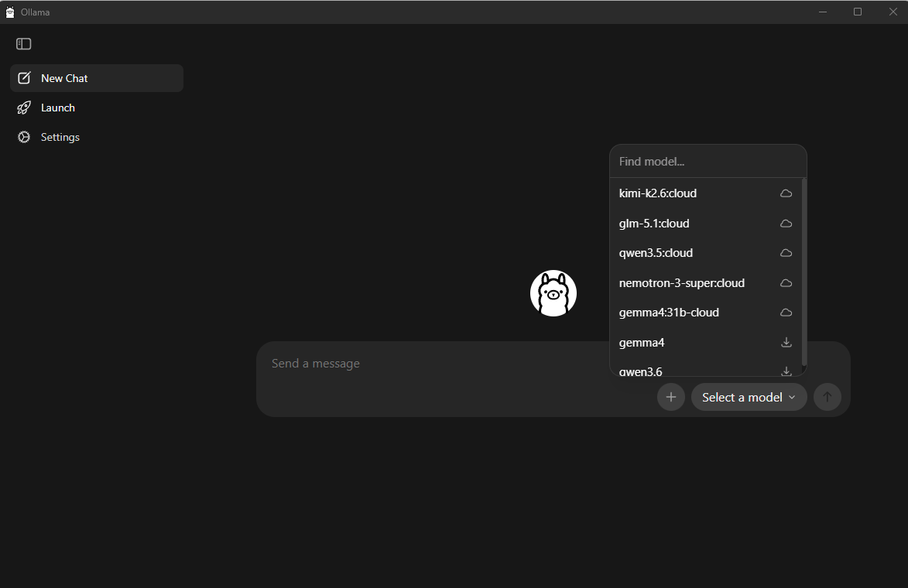The image size is (908, 588).
Task: Open the Launch page
Action: tap(97, 108)
